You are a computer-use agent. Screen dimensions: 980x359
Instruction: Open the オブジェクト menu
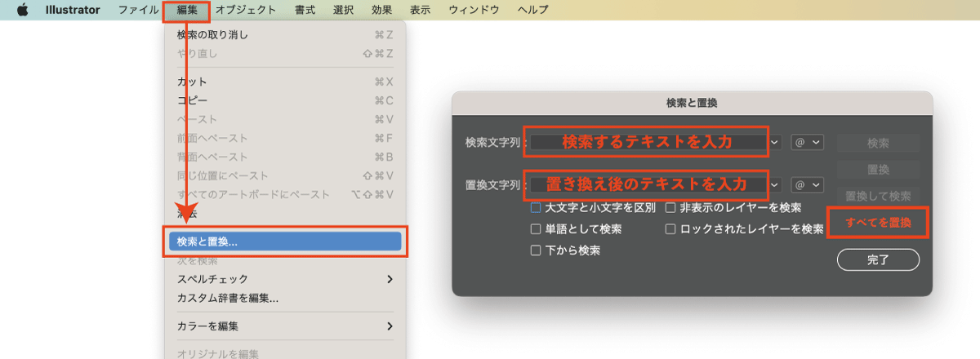[x=246, y=11]
